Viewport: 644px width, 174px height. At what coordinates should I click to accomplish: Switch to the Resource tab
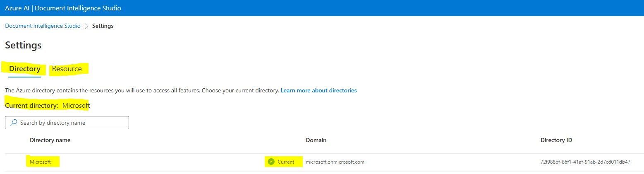tap(67, 69)
